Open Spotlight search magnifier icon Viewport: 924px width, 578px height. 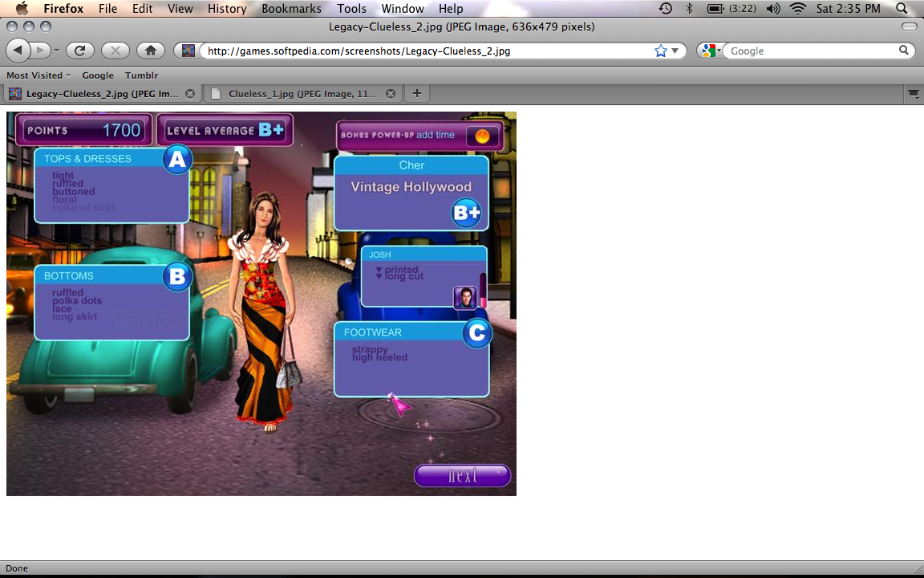click(x=902, y=8)
